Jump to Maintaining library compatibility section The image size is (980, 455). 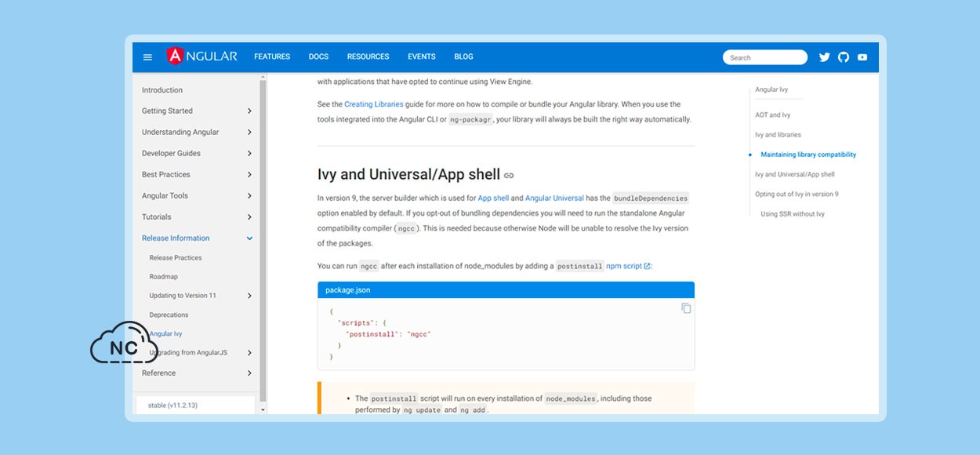tap(808, 155)
